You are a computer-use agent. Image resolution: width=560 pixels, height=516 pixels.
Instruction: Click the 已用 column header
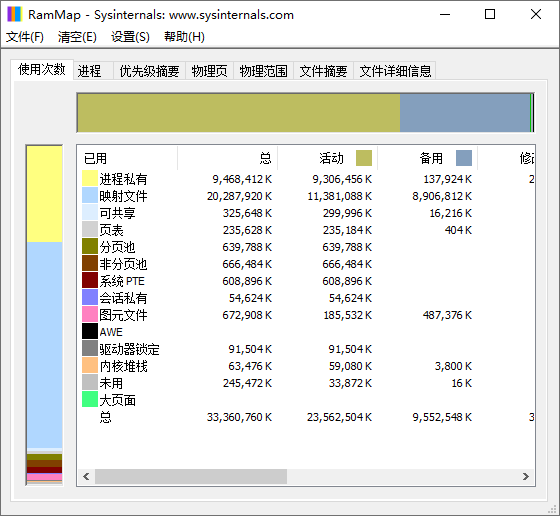(x=128, y=158)
